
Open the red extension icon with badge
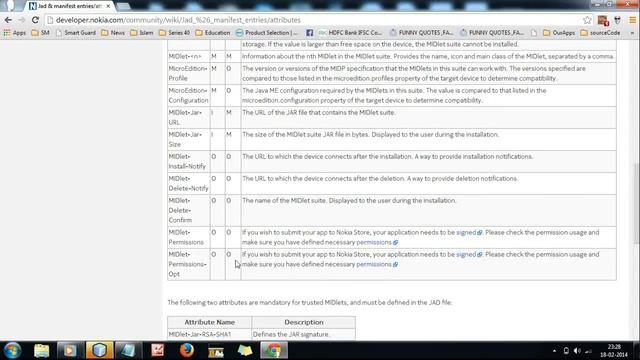[x=603, y=20]
